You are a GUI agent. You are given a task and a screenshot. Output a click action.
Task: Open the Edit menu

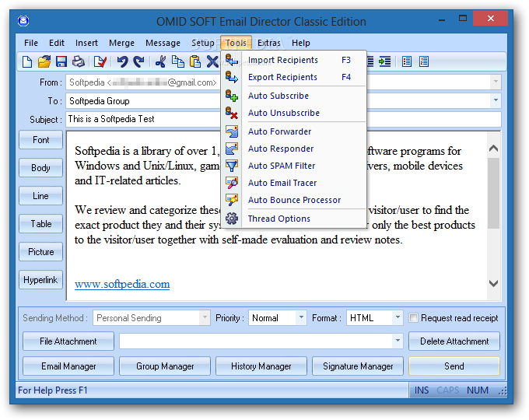[56, 43]
